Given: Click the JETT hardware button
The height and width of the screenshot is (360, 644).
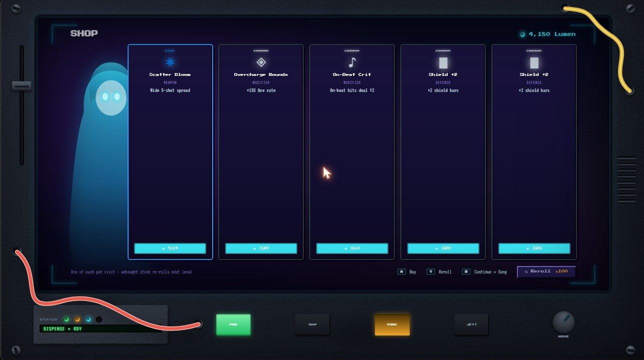Looking at the screenshot, I should click(x=471, y=324).
